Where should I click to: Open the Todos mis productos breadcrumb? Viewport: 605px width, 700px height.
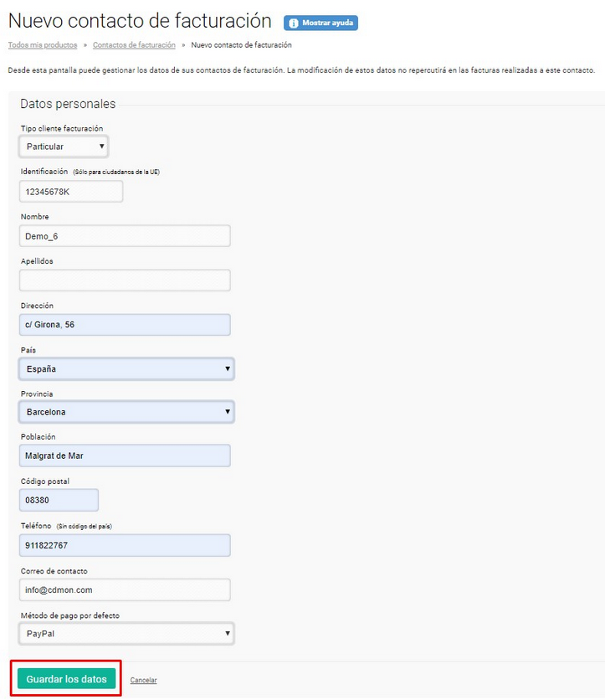coord(43,45)
